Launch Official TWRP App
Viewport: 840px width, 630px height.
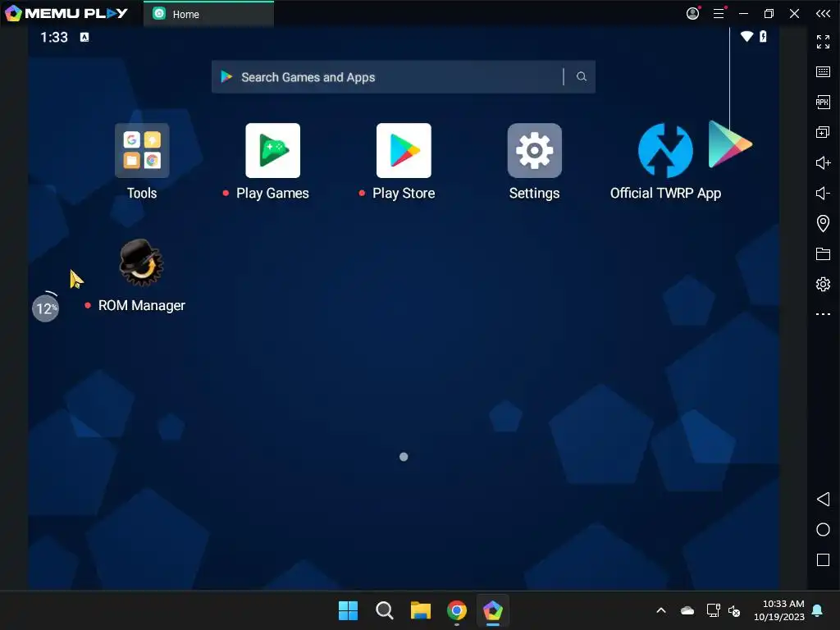coord(665,151)
